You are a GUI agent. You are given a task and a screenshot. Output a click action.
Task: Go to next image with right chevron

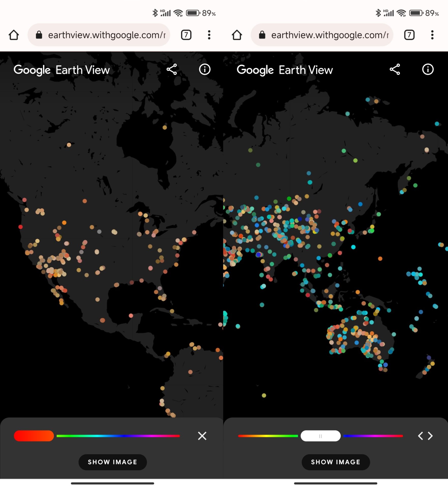[x=430, y=436]
